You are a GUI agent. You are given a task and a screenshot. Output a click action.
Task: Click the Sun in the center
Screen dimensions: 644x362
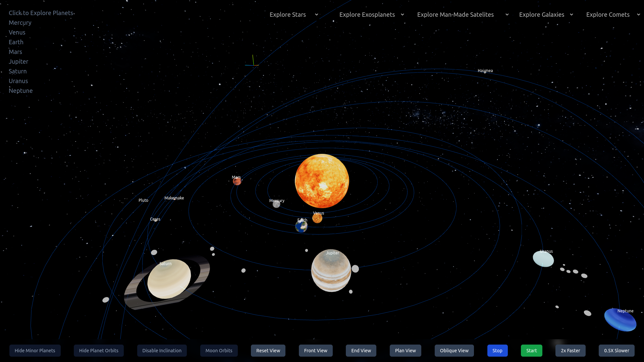pos(322,181)
